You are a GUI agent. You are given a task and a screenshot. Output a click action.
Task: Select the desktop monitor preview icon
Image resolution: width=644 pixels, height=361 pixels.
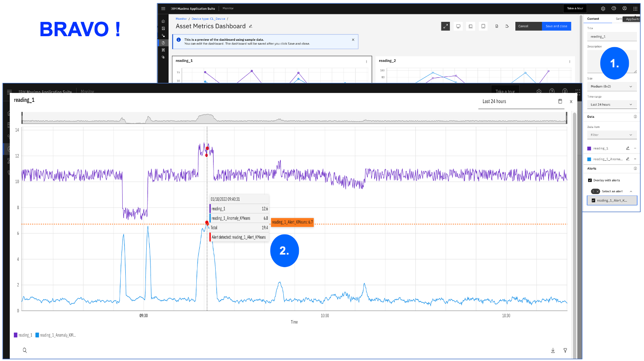(x=458, y=26)
